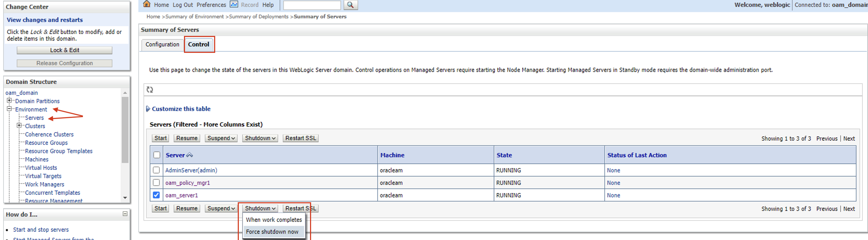Click the Record icon in toolbar

[x=234, y=4]
